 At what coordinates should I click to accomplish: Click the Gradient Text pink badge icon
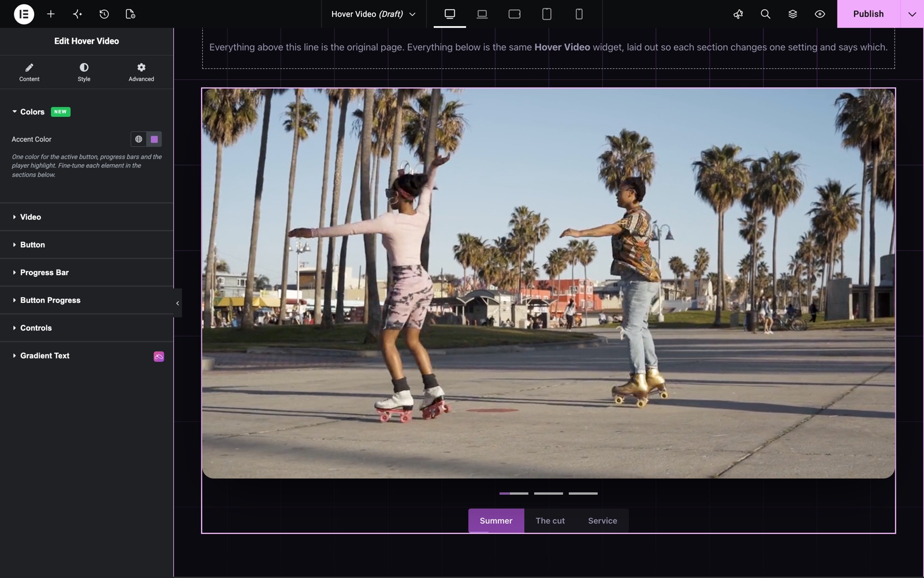coord(159,357)
